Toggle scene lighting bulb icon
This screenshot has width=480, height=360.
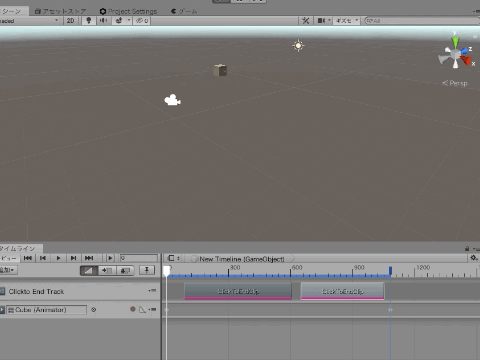pos(89,21)
